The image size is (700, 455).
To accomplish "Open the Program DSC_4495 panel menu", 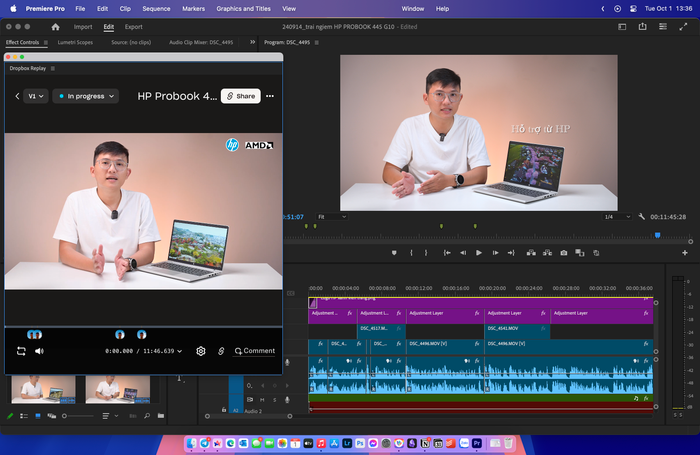I will 317,42.
